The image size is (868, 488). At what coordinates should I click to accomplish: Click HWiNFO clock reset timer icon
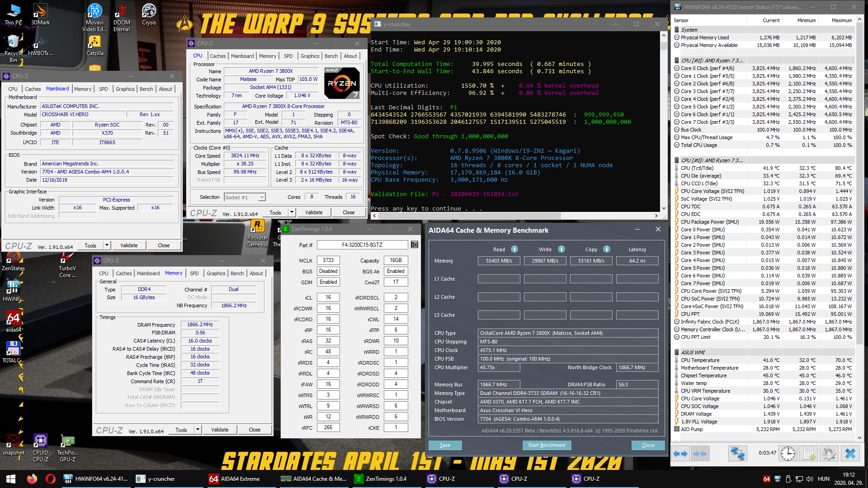(788, 453)
